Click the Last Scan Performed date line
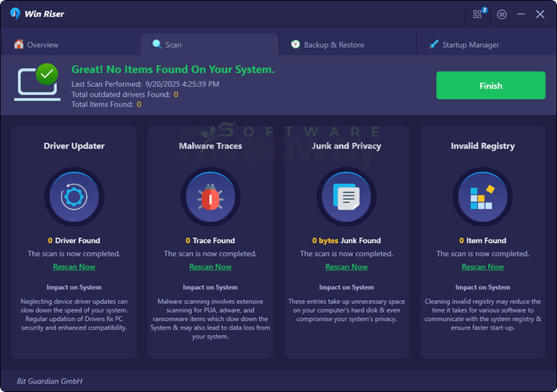557x392 pixels. (145, 84)
